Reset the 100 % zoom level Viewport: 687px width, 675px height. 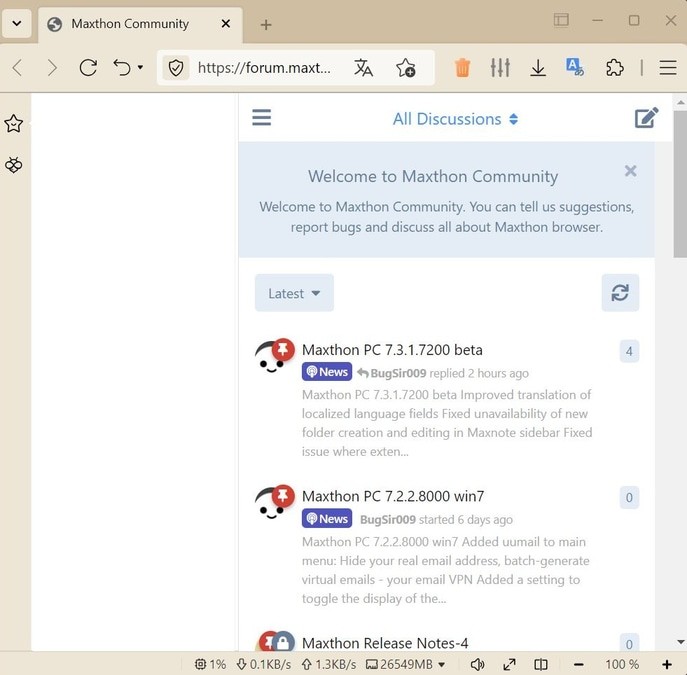pyautogui.click(x=622, y=664)
